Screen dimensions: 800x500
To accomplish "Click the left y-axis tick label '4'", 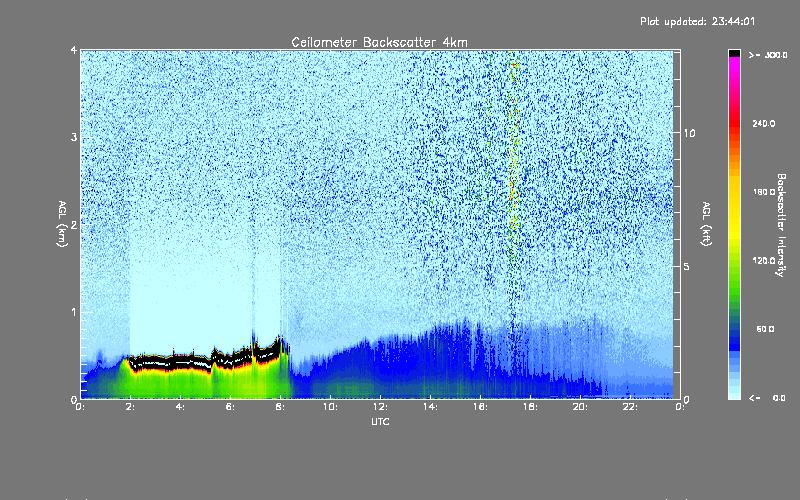I will pos(74,51).
